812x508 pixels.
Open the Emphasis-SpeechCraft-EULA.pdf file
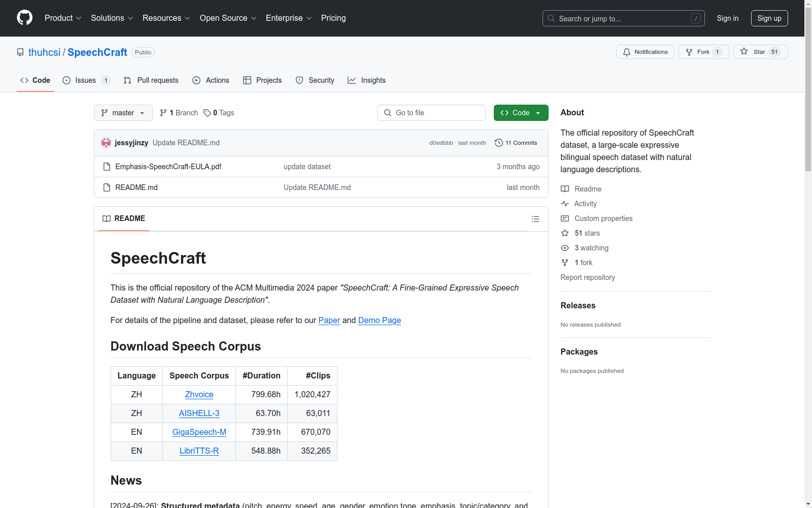click(x=168, y=167)
